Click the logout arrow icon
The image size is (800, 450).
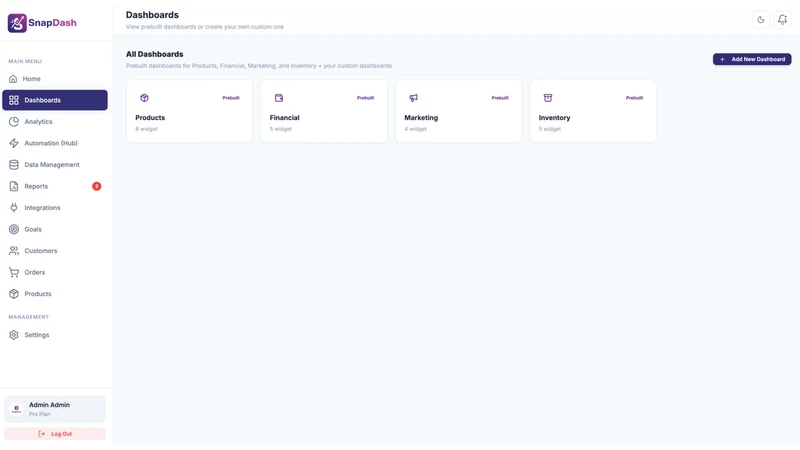tap(42, 434)
